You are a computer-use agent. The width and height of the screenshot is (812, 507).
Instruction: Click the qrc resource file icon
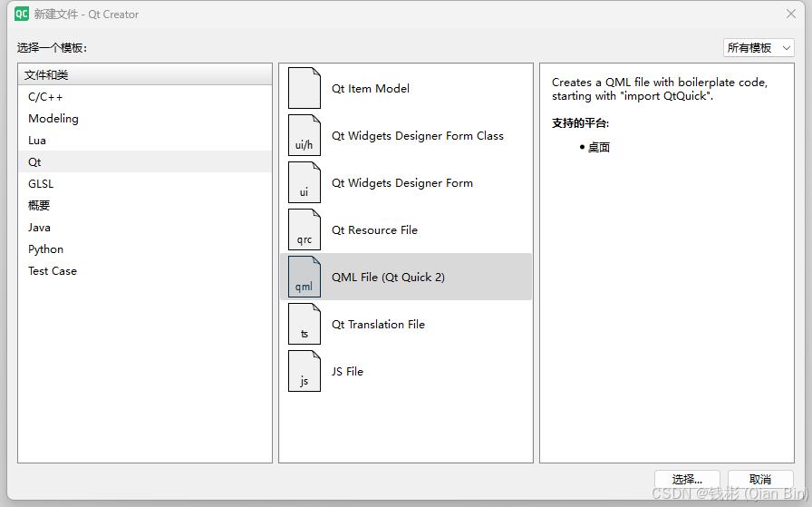[304, 229]
